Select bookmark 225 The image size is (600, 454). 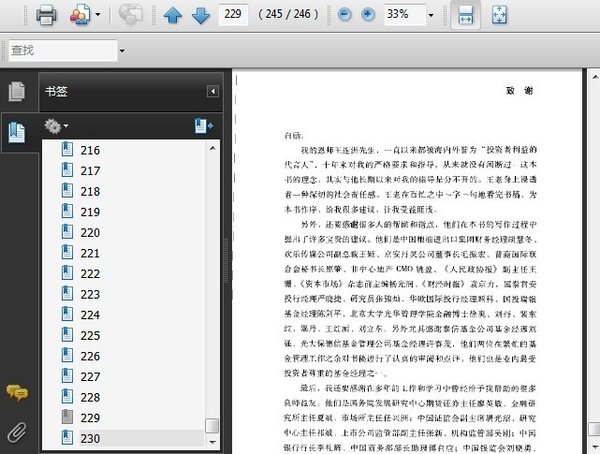[x=90, y=336]
